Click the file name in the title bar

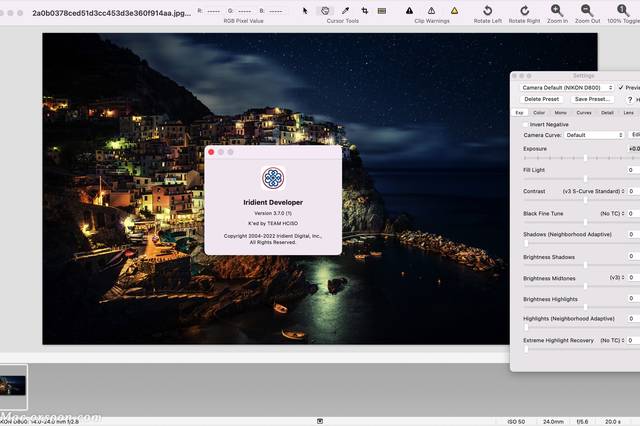pyautogui.click(x=111, y=13)
